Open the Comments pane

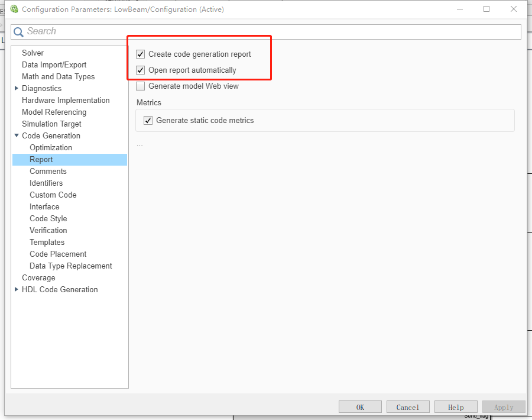48,172
